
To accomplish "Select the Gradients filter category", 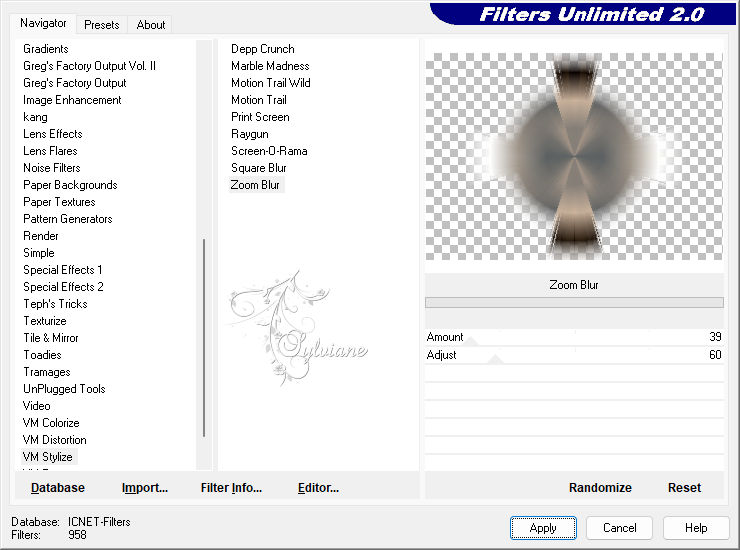I will click(45, 49).
